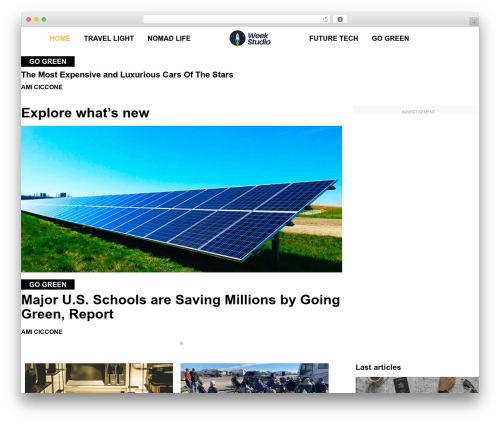Open Major U.S. Schools Saving Millions article
Screen dimensions: 500x423
(x=180, y=307)
